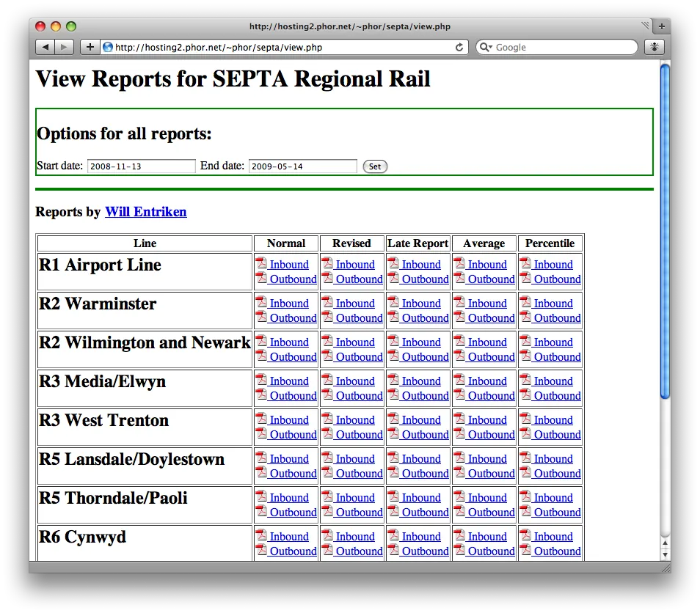Open the Will Entriken link
Screen dimensions: 700x613
(x=146, y=211)
